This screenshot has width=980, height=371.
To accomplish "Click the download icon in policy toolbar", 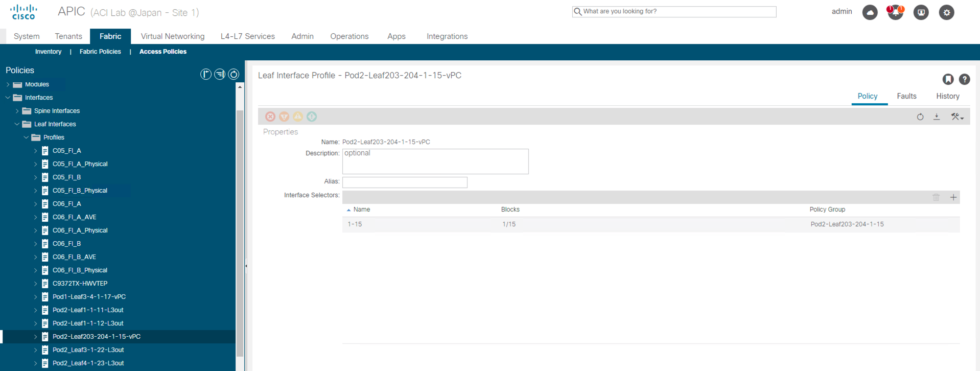I will click(937, 117).
